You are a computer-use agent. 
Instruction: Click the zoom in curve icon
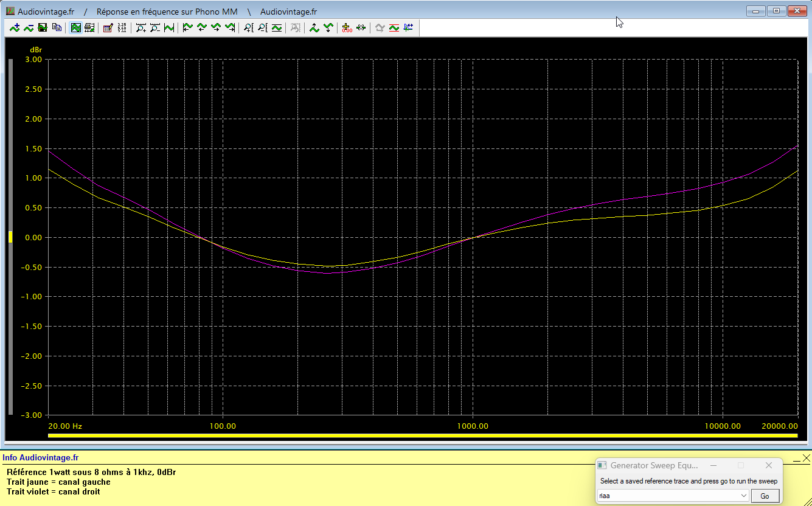point(141,27)
